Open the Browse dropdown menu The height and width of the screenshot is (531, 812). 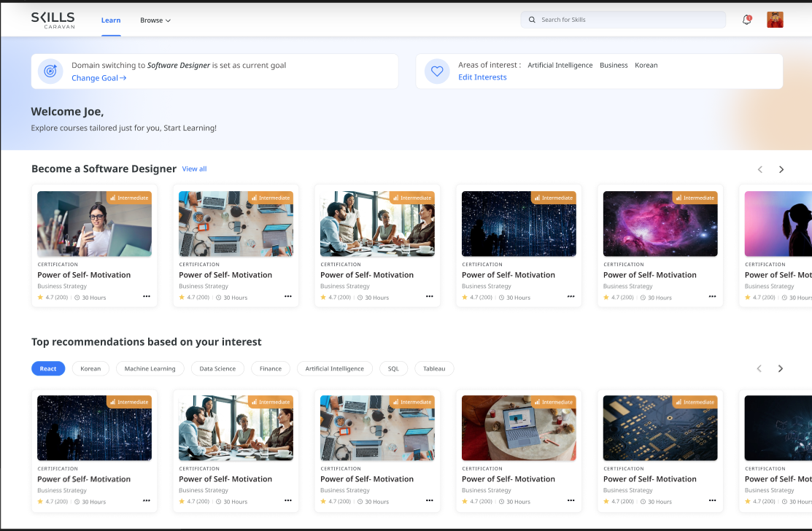155,20
